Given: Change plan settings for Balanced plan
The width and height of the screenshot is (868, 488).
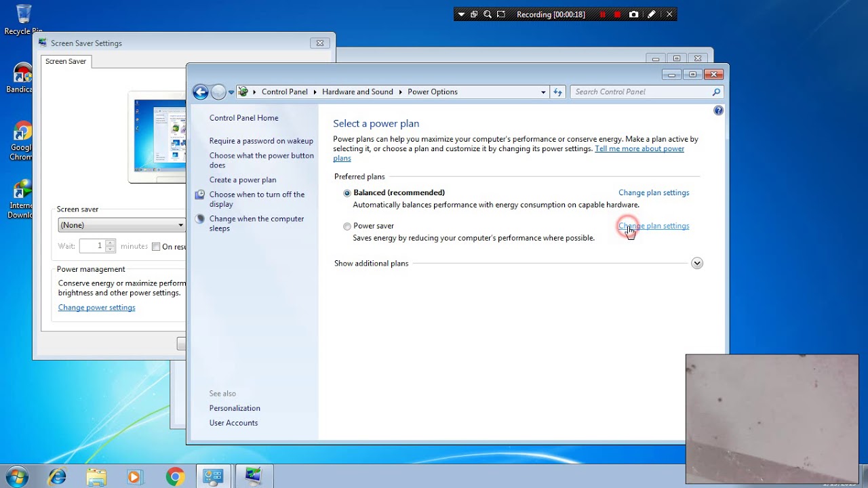Looking at the screenshot, I should point(654,192).
